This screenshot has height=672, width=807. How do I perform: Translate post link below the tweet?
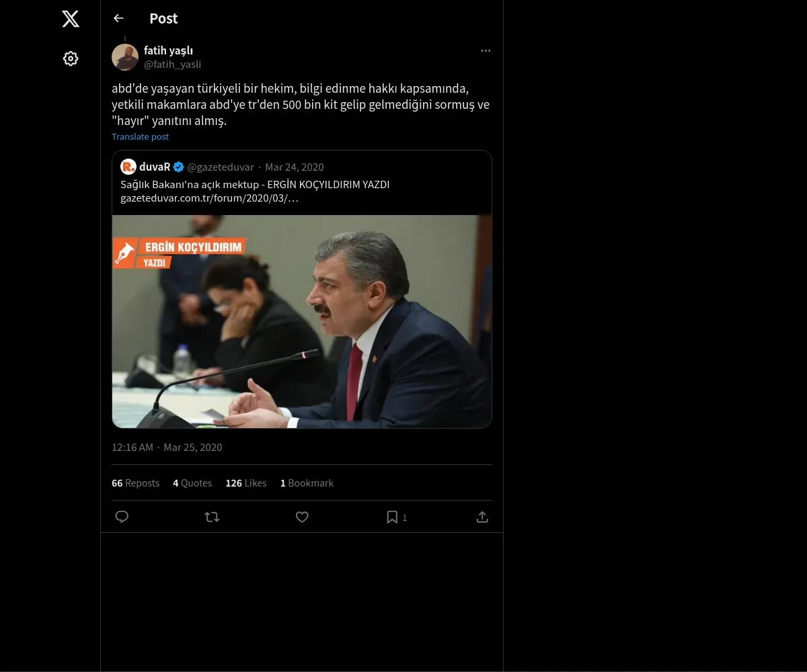pos(140,136)
